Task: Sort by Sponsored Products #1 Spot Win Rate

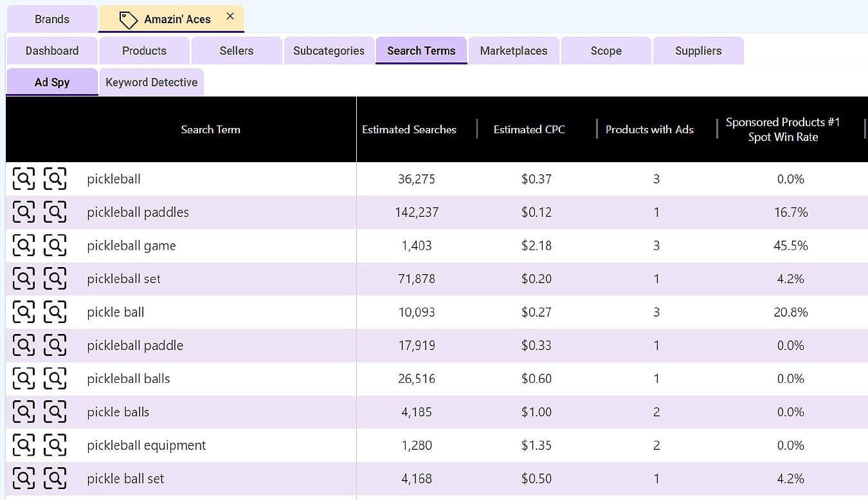Action: coord(782,129)
